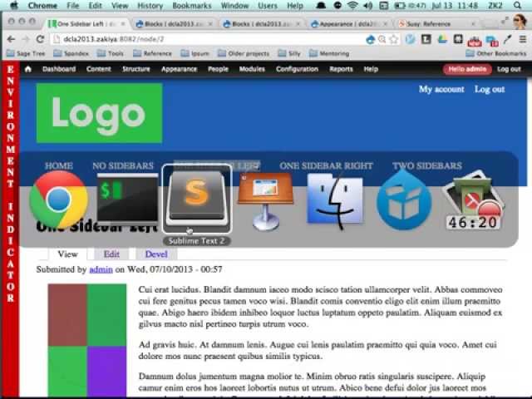
Task: Open Configuration in admin toolbar
Action: pos(298,69)
